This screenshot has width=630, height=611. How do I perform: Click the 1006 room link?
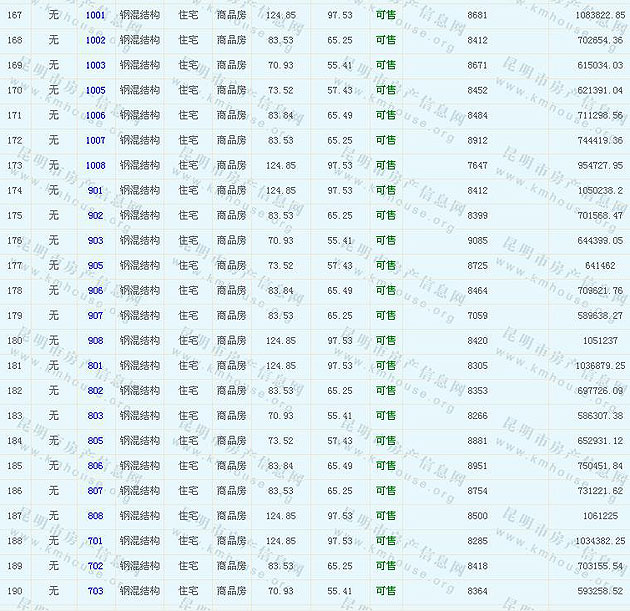coord(95,116)
